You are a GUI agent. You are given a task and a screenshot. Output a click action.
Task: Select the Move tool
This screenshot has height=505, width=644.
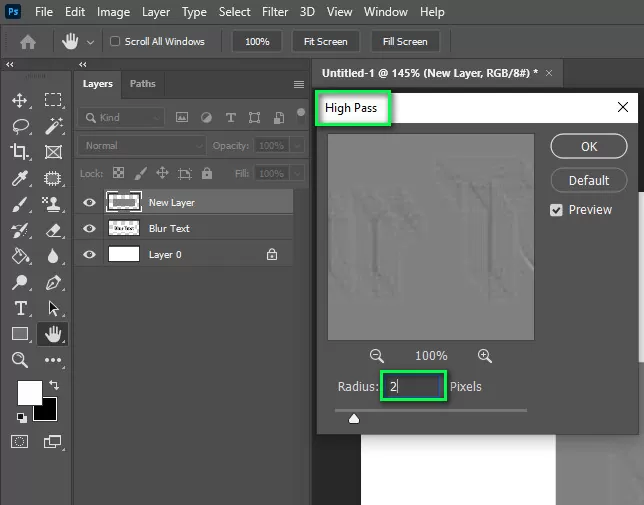coord(19,100)
